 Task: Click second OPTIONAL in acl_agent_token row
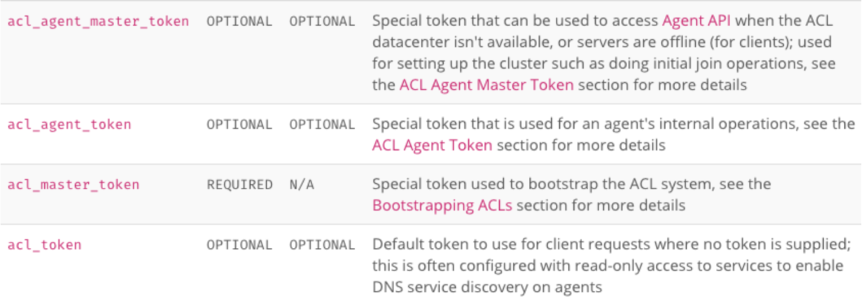[322, 125]
